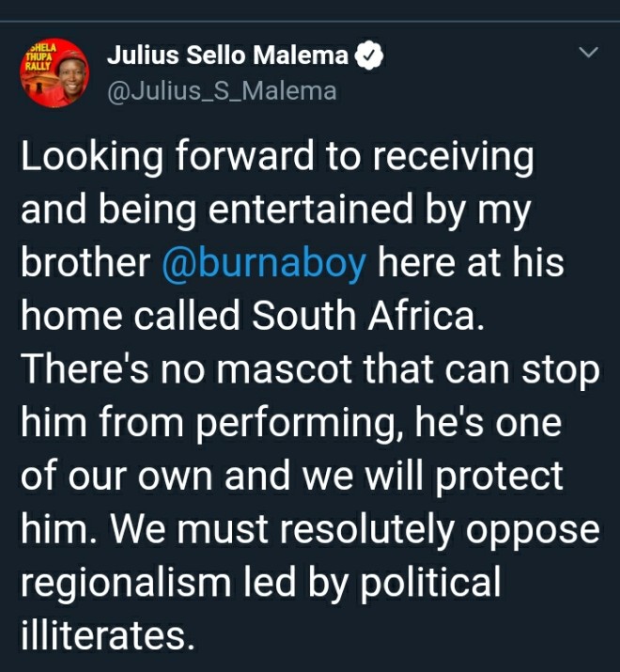Image resolution: width=620 pixels, height=672 pixels.
Task: Open the @Julius_S_Malema handle
Action: click(x=222, y=91)
